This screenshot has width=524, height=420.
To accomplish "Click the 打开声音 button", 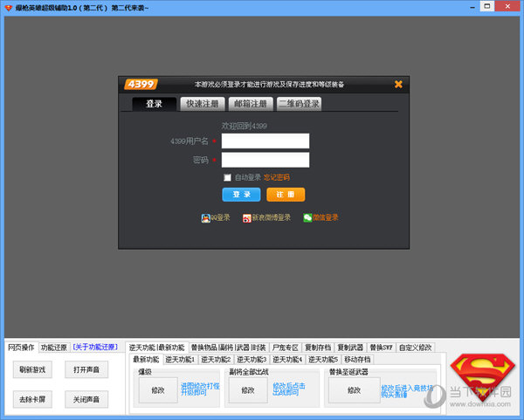I will coord(86,369).
